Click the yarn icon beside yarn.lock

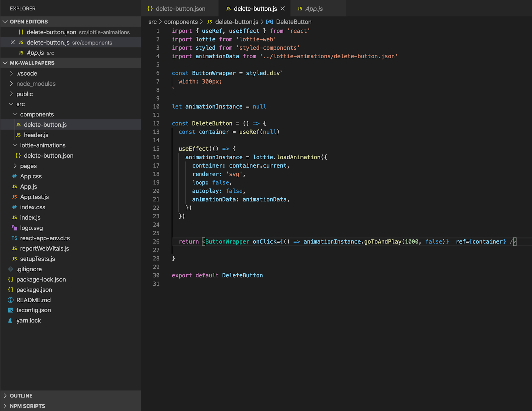[x=10, y=320]
